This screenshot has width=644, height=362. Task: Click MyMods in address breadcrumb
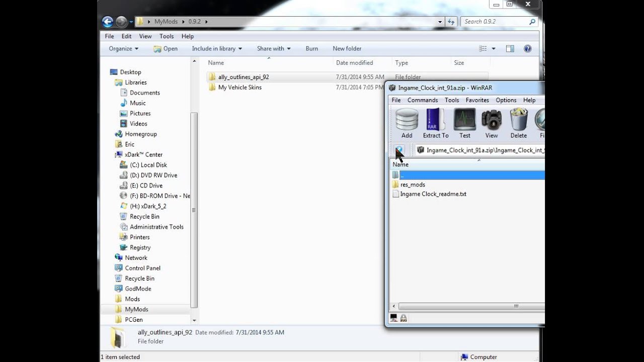(165, 22)
